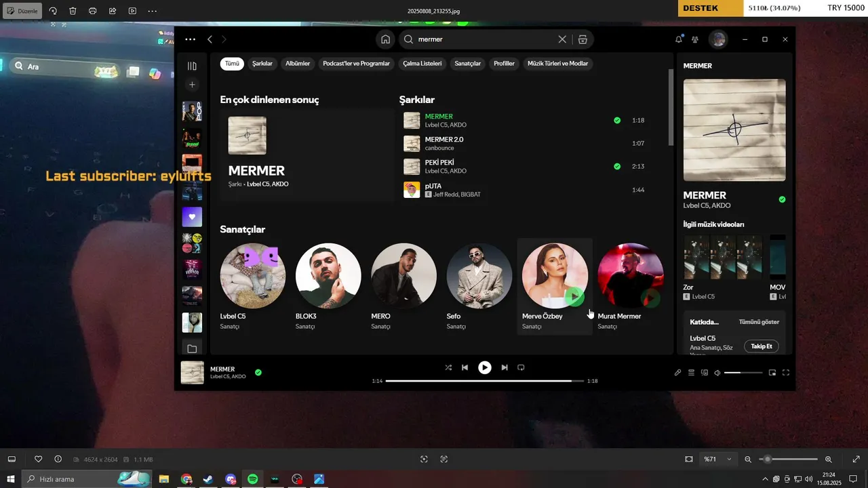Toggle saved checkmark on PEKİ PEKİ row

(617, 166)
